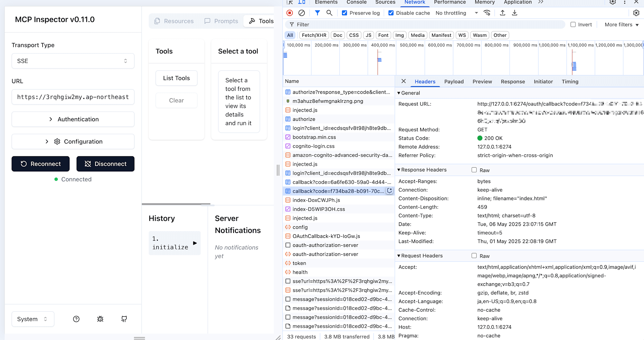Select the WS filter chip
Viewport: 644px width, 340px height.
(462, 35)
